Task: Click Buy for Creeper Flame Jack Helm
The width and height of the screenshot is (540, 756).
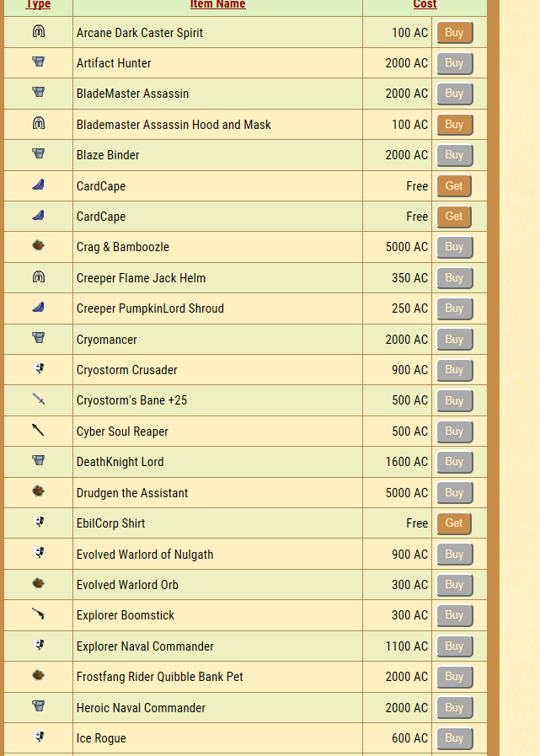Action: 454,278
